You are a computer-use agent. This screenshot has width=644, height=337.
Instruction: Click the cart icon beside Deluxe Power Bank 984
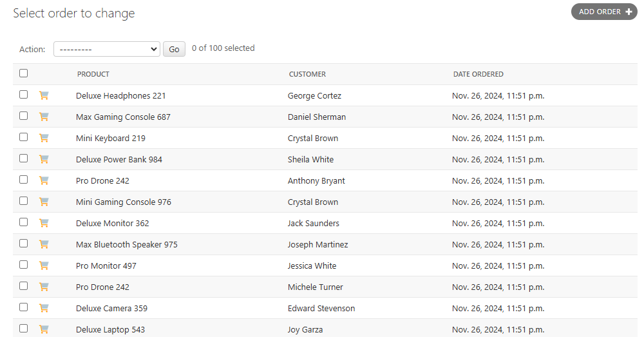tap(44, 159)
